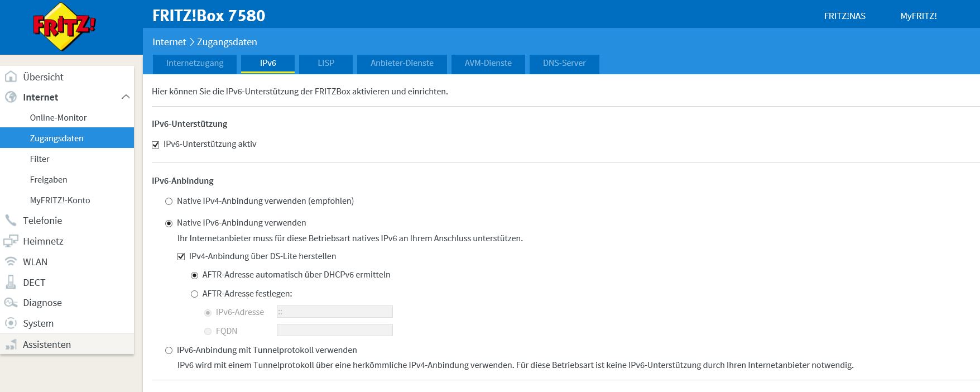Uncheck IPv6-Unterstützung aktiv checkbox
Image resolution: width=980 pixels, height=392 pixels.
(x=156, y=145)
